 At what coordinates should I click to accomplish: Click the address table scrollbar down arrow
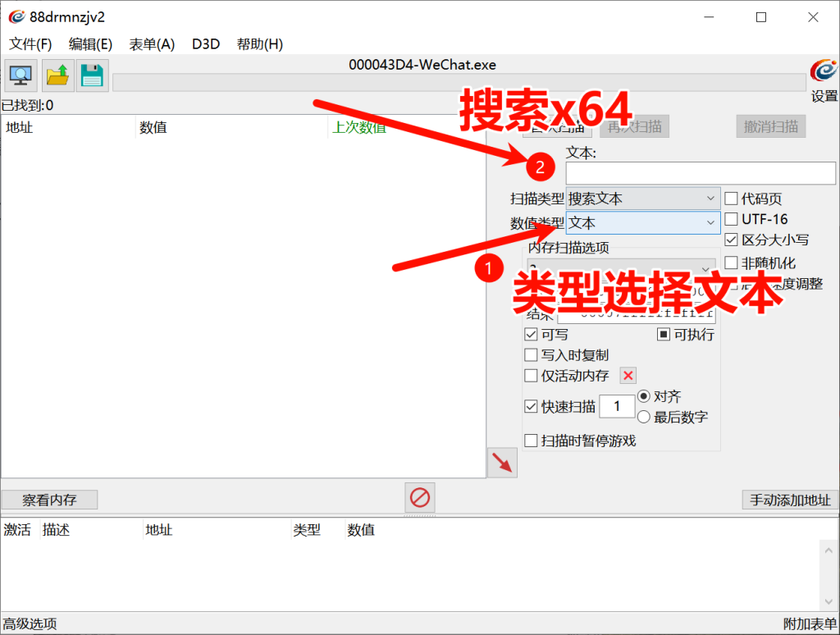click(x=829, y=601)
